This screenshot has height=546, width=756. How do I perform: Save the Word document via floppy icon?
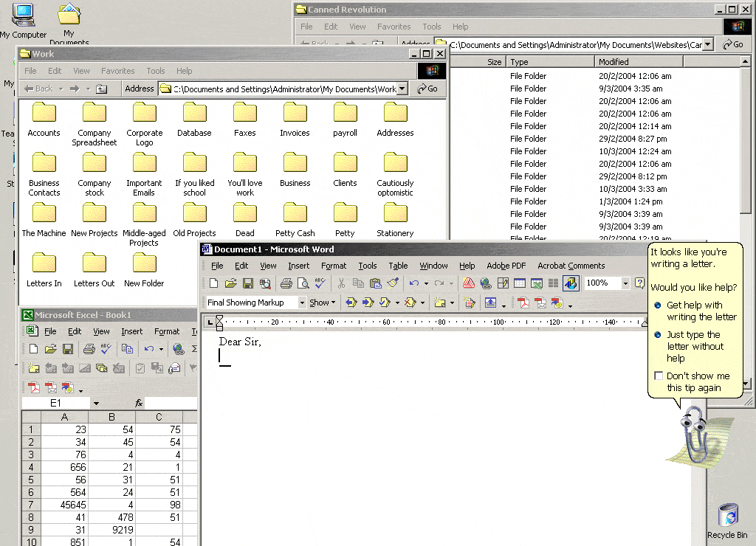[x=248, y=283]
